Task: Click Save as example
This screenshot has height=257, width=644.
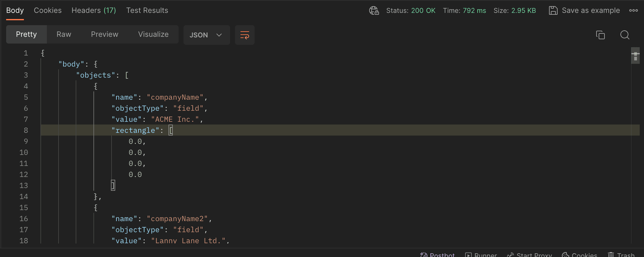Action: (x=591, y=10)
